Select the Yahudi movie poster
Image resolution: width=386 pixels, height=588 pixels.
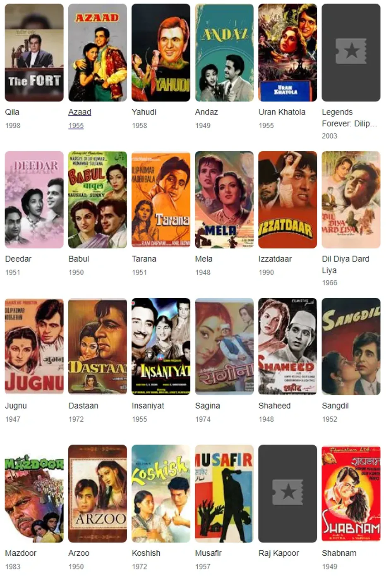pyautogui.click(x=161, y=53)
